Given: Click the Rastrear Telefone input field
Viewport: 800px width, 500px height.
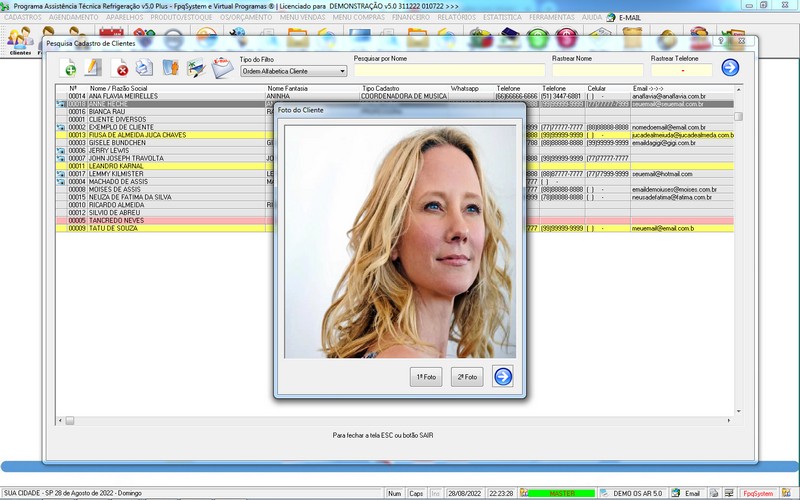Looking at the screenshot, I should [x=681, y=70].
